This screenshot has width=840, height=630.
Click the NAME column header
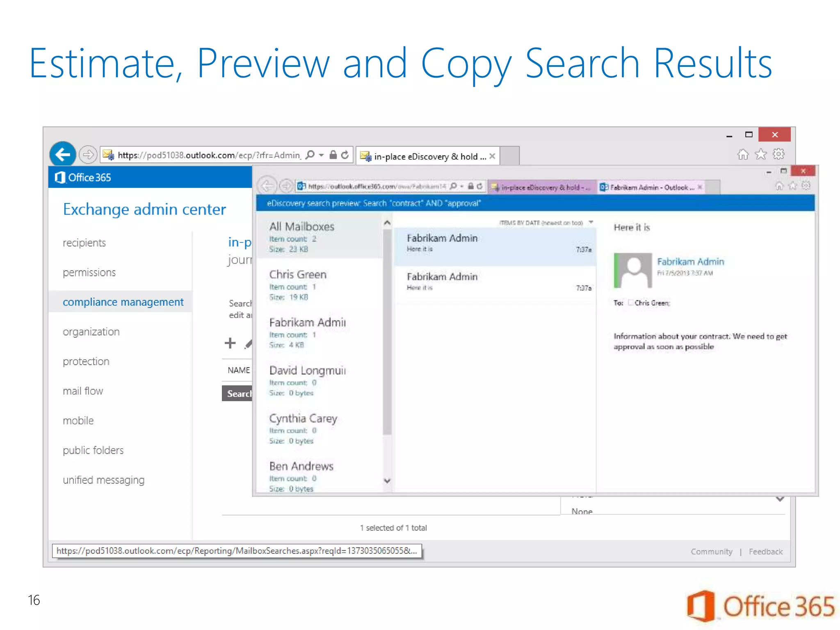[x=238, y=370]
